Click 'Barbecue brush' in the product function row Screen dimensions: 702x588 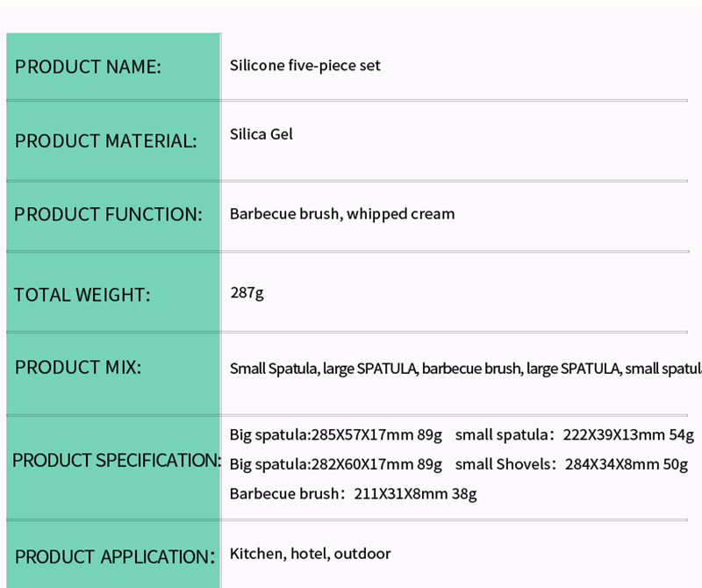coord(284,213)
